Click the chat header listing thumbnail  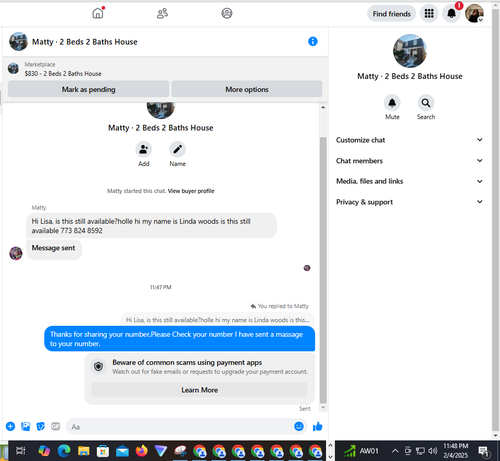18,41
